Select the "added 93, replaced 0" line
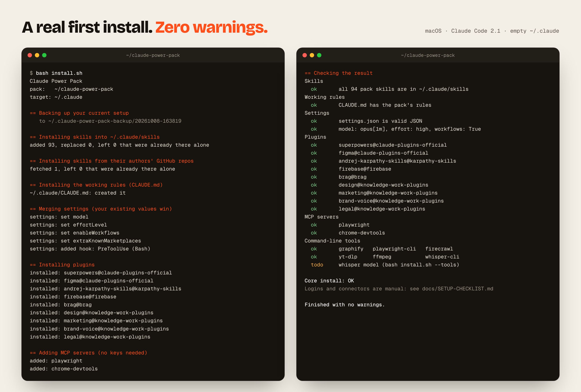 click(119, 145)
